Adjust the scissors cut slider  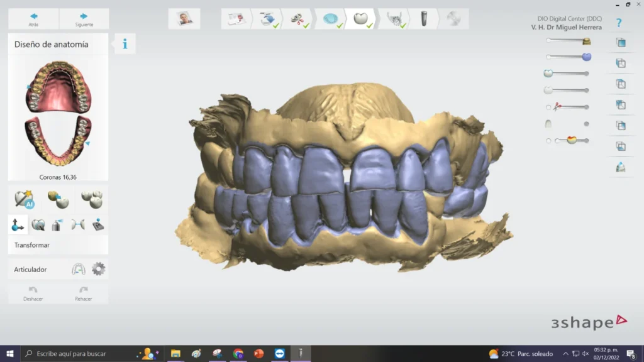571,107
